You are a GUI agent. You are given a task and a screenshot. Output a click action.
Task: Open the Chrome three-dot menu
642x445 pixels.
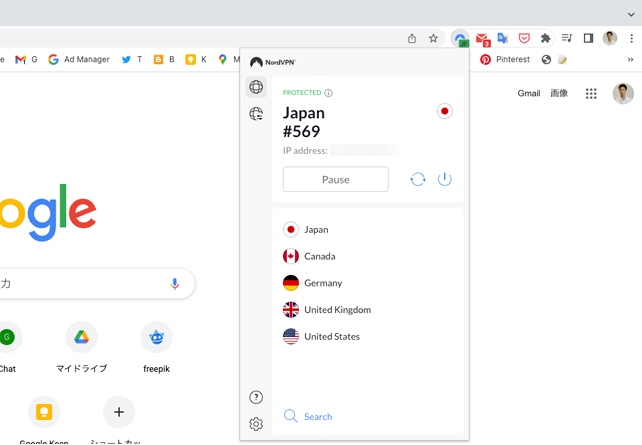click(x=631, y=38)
